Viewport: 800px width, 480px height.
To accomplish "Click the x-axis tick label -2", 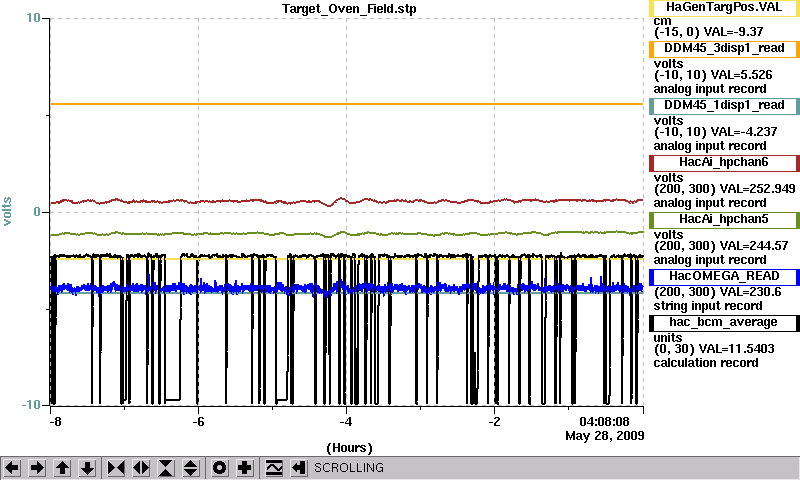I will [x=494, y=422].
